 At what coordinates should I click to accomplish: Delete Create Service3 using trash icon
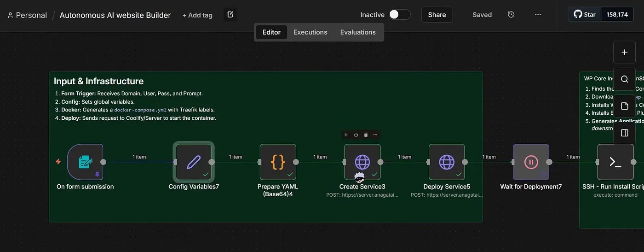pos(366,135)
